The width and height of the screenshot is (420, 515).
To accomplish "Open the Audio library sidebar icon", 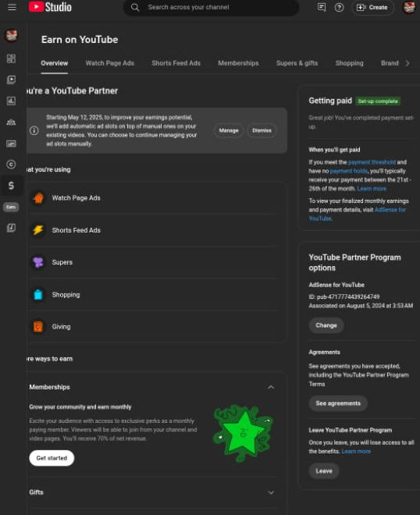I will coord(11,228).
